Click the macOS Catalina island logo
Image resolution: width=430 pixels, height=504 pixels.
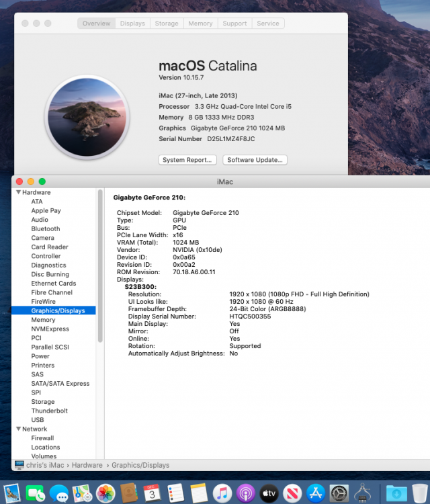(87, 118)
